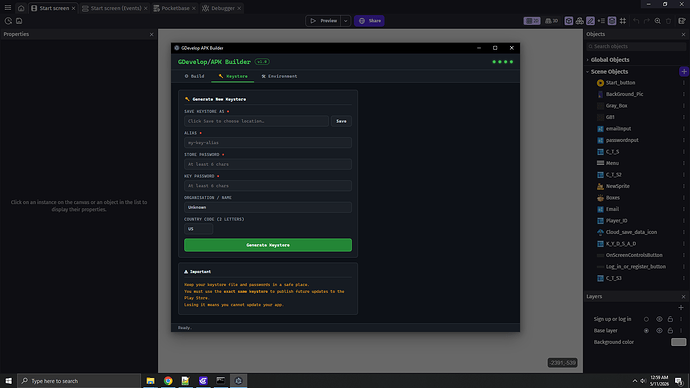Toggle visibility of Base layer
690x388 pixels.
pyautogui.click(x=659, y=331)
